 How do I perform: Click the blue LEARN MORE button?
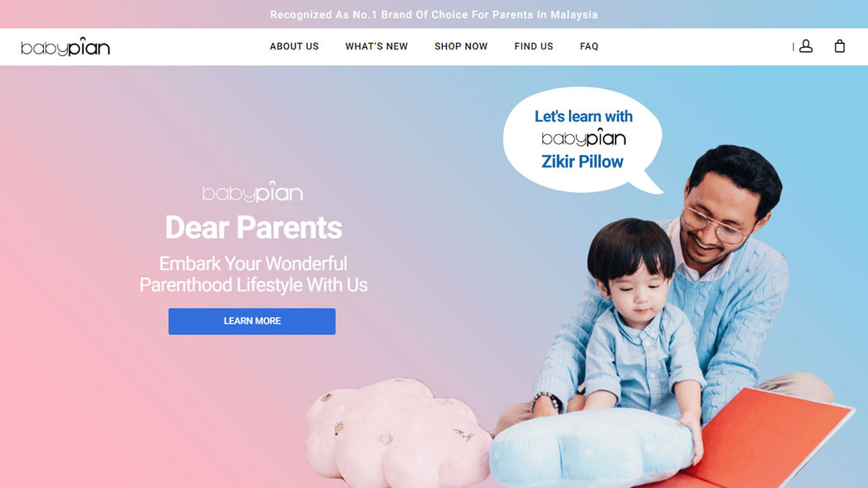click(252, 321)
